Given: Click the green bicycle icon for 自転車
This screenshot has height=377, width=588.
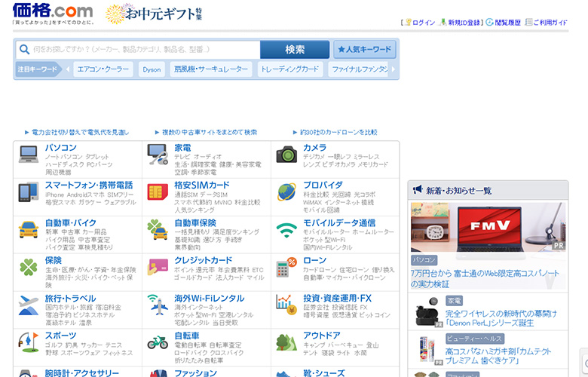Looking at the screenshot, I should click(158, 342).
